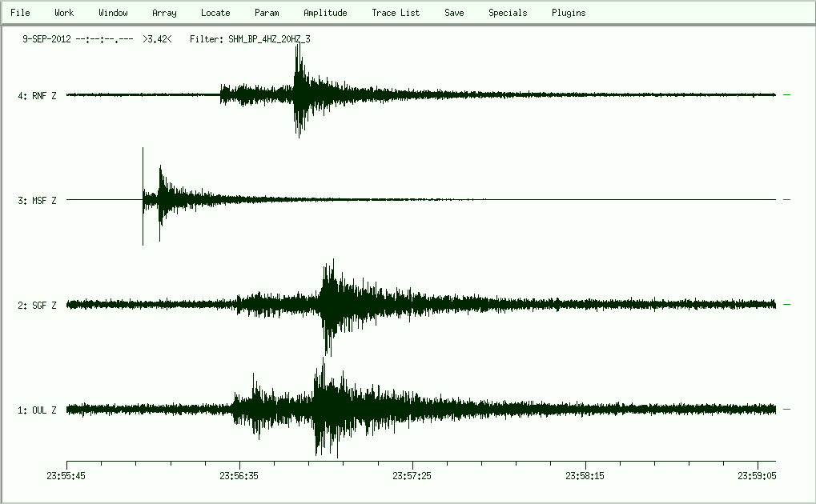Open the Window menu

click(x=113, y=13)
